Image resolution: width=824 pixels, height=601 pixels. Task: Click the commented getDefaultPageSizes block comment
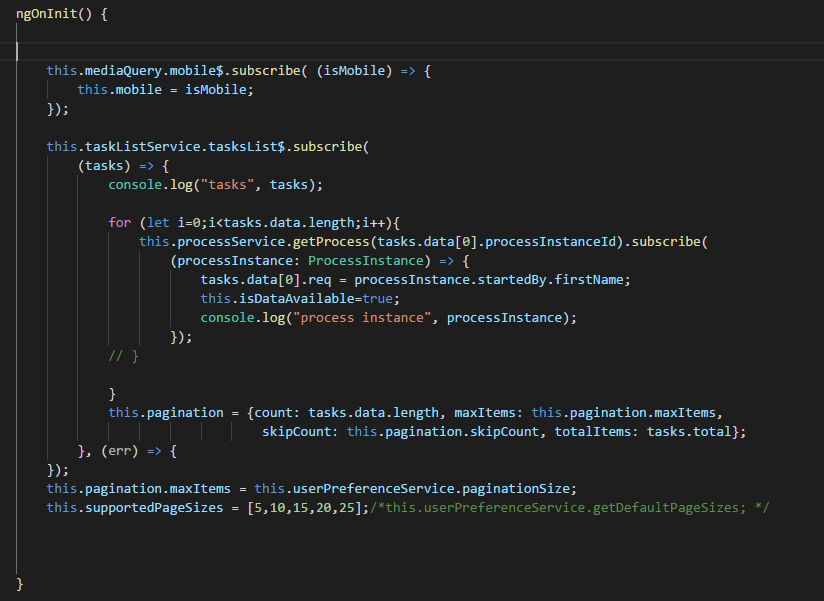click(x=570, y=507)
